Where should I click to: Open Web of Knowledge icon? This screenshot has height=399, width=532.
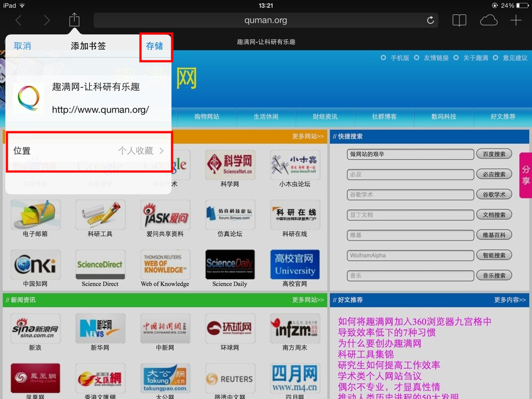(x=165, y=265)
